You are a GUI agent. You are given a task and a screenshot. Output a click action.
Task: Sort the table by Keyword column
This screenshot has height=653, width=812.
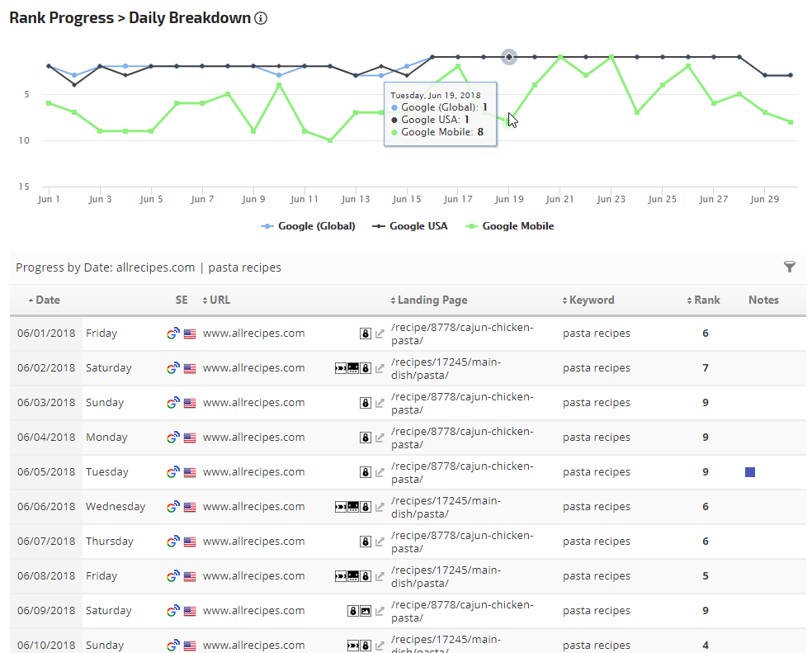(591, 300)
